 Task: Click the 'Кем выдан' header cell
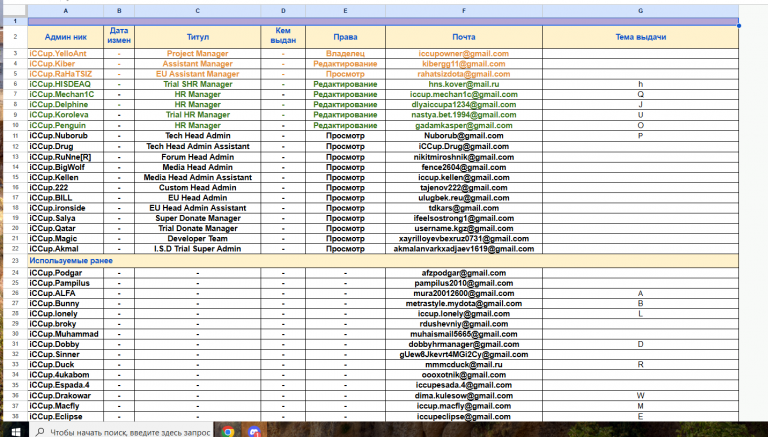[x=283, y=37]
